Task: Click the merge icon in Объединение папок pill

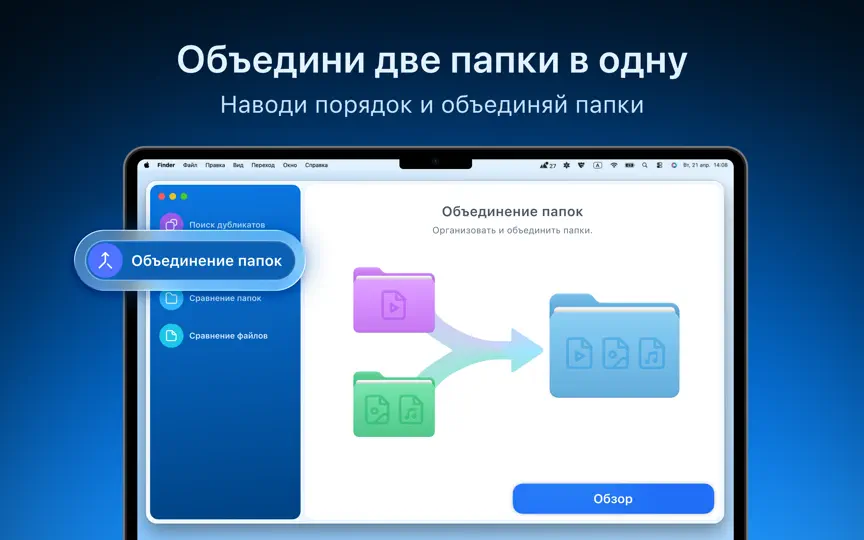Action: [x=105, y=261]
